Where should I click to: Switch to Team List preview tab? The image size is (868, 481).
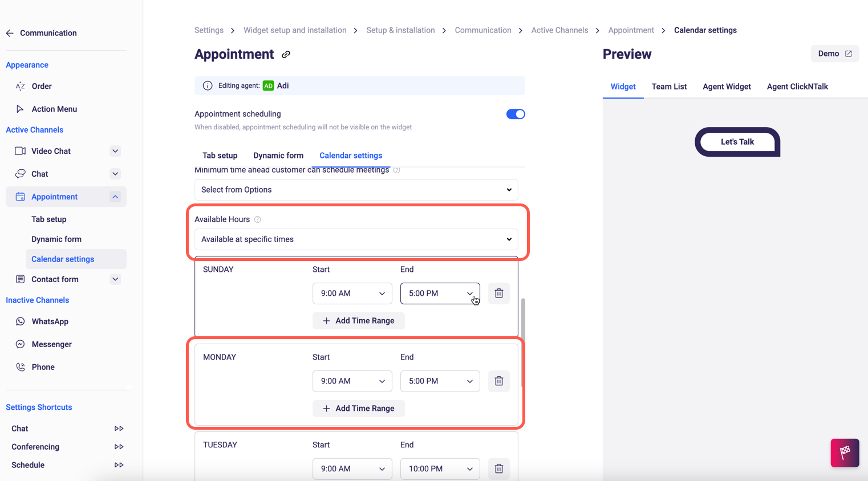tap(669, 87)
